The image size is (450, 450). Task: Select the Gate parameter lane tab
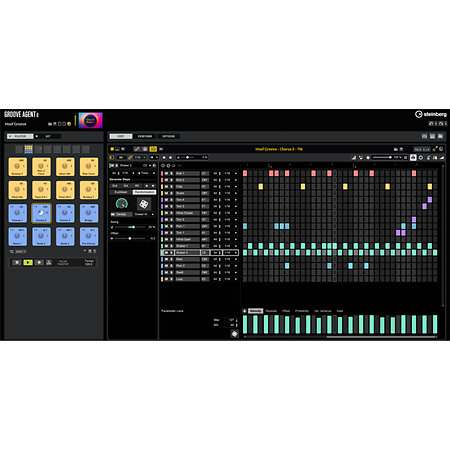pos(340,311)
